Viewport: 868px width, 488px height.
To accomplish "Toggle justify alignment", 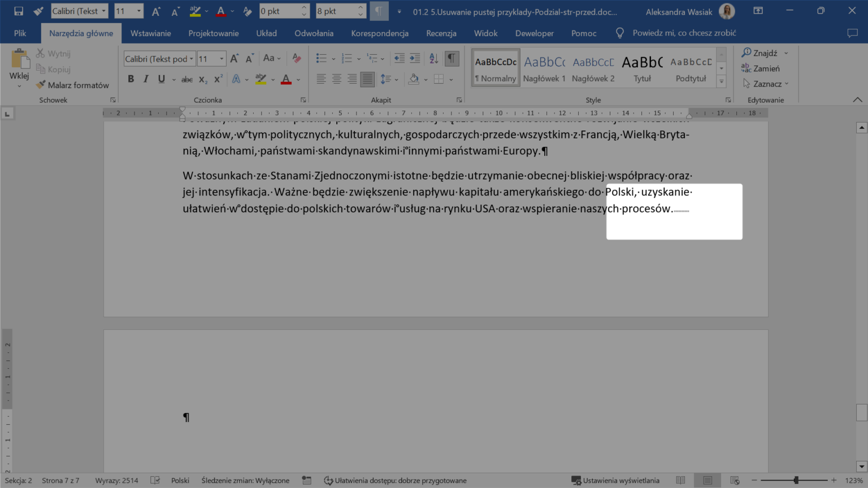I will 367,79.
